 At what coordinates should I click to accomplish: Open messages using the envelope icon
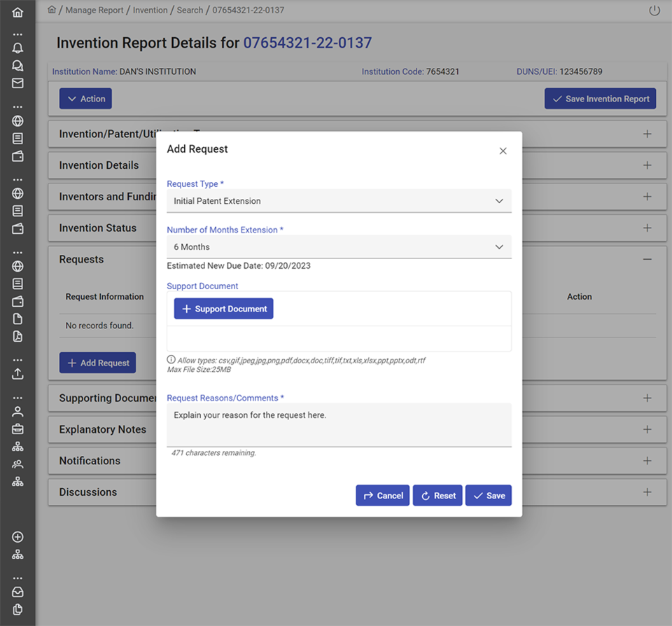point(17,83)
